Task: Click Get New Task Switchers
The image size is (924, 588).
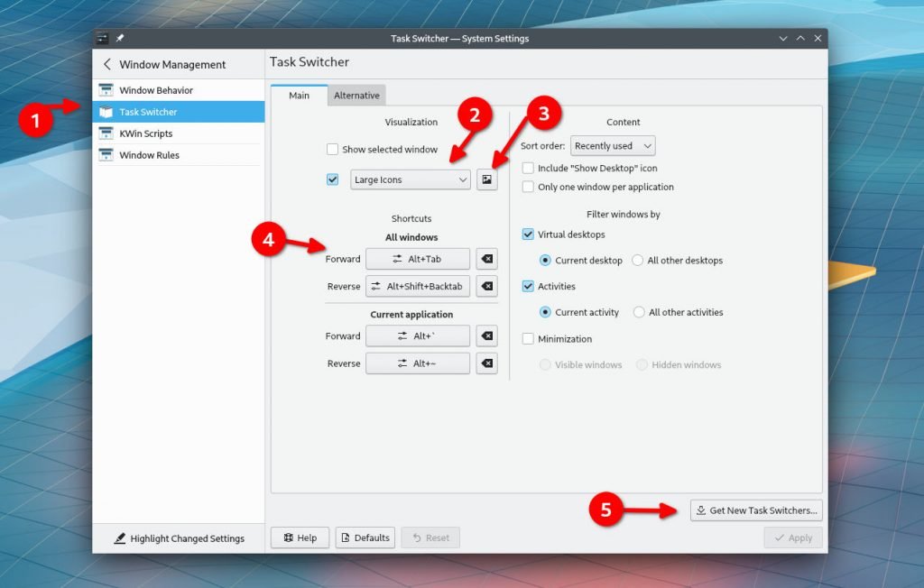Action: (x=756, y=510)
